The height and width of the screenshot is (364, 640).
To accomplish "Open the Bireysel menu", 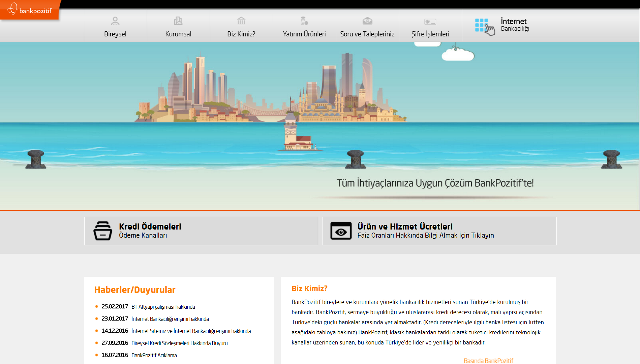I will click(x=115, y=26).
